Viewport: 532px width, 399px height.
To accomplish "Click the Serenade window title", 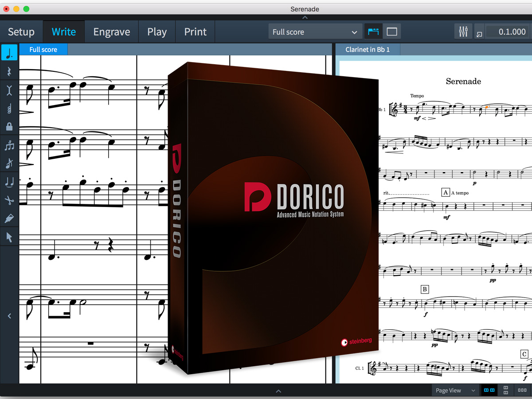I will pos(305,9).
